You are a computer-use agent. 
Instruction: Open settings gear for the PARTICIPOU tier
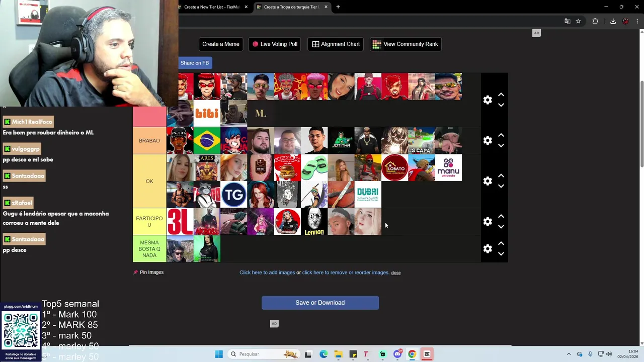pos(488,222)
